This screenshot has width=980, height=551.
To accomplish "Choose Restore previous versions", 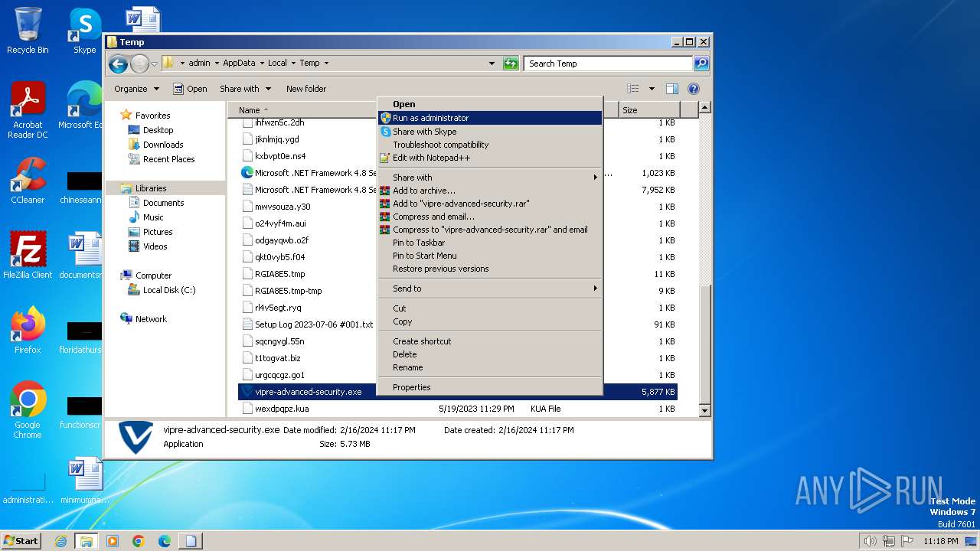I will [490, 269].
